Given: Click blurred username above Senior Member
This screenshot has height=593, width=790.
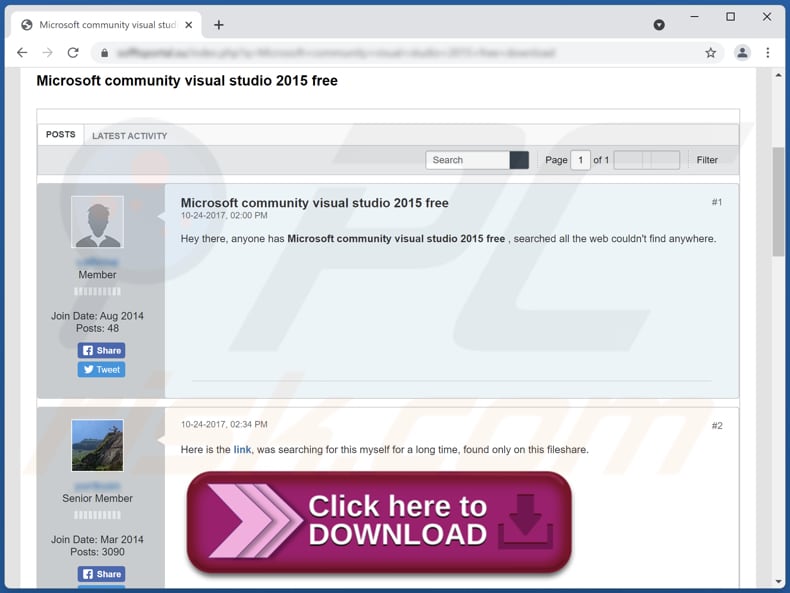Looking at the screenshot, I should coord(97,486).
